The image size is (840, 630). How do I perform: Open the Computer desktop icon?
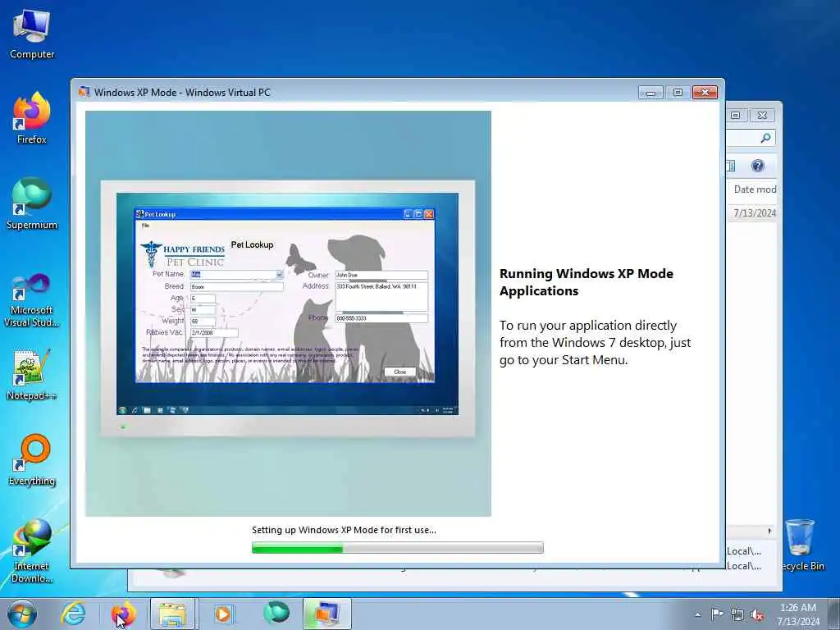[x=32, y=34]
